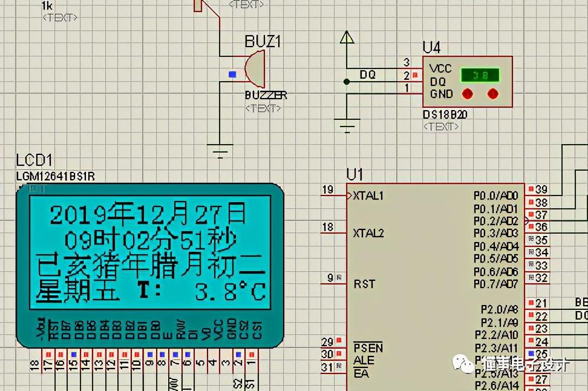588x391 pixels.
Task: Select the DQ net label
Action: pyautogui.click(x=368, y=74)
